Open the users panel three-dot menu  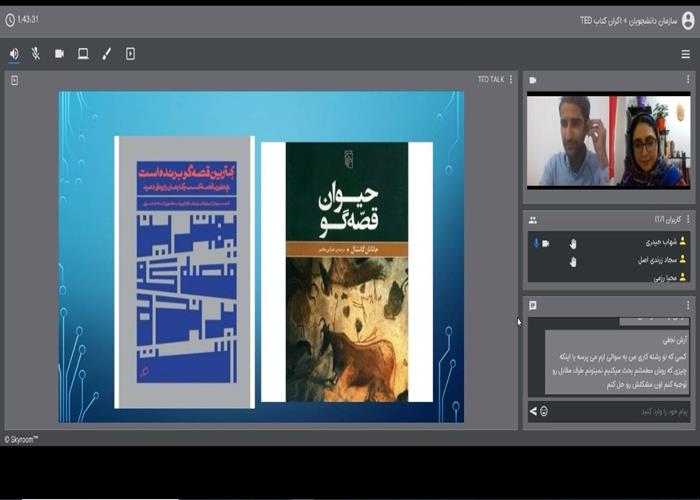(x=688, y=219)
